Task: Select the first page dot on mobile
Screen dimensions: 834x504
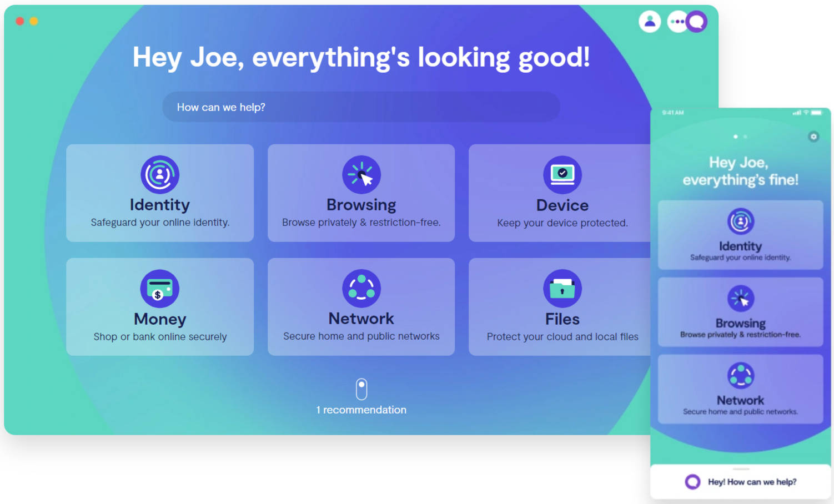Action: (736, 137)
